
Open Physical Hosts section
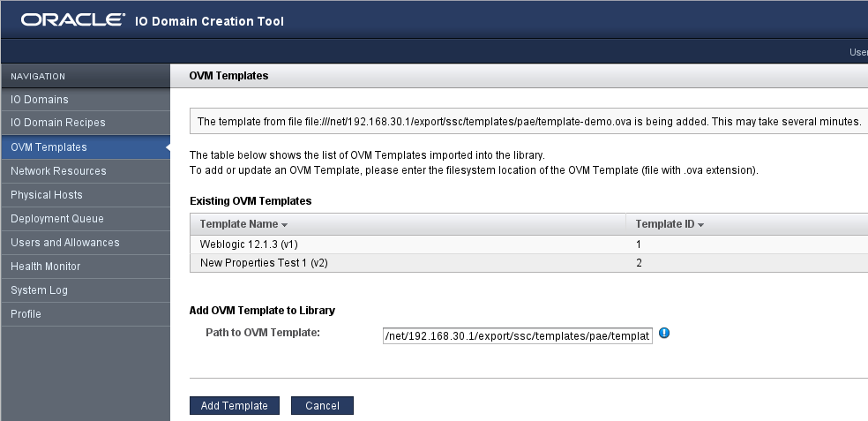(47, 195)
